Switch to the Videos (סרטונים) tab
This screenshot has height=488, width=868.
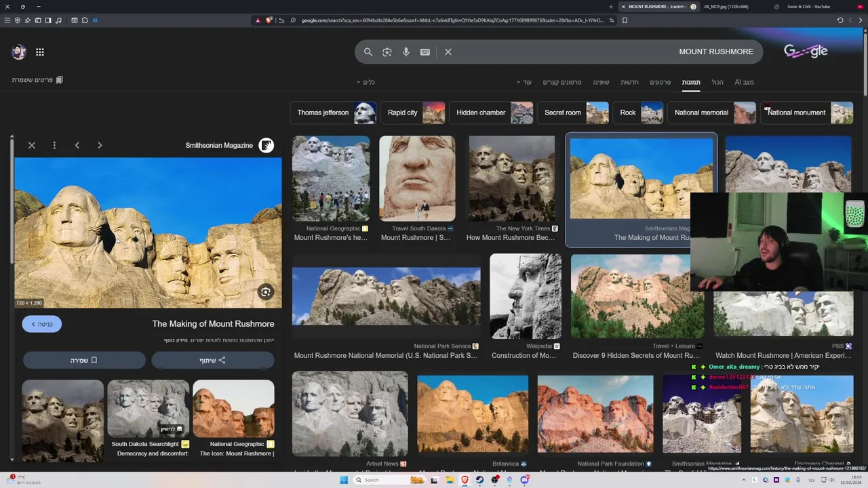(x=660, y=82)
